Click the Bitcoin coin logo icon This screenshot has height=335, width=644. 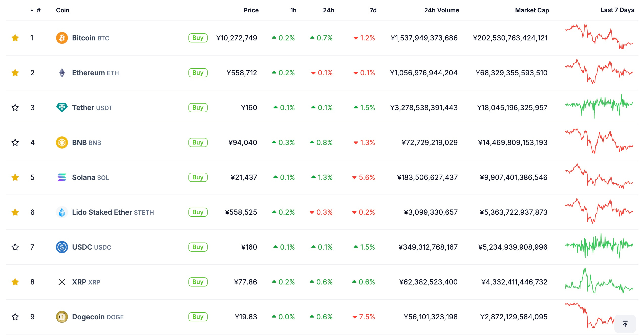click(x=62, y=38)
